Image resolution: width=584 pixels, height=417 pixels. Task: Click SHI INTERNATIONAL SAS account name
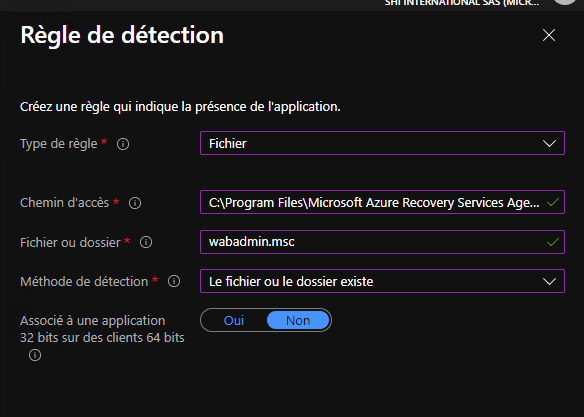462,3
